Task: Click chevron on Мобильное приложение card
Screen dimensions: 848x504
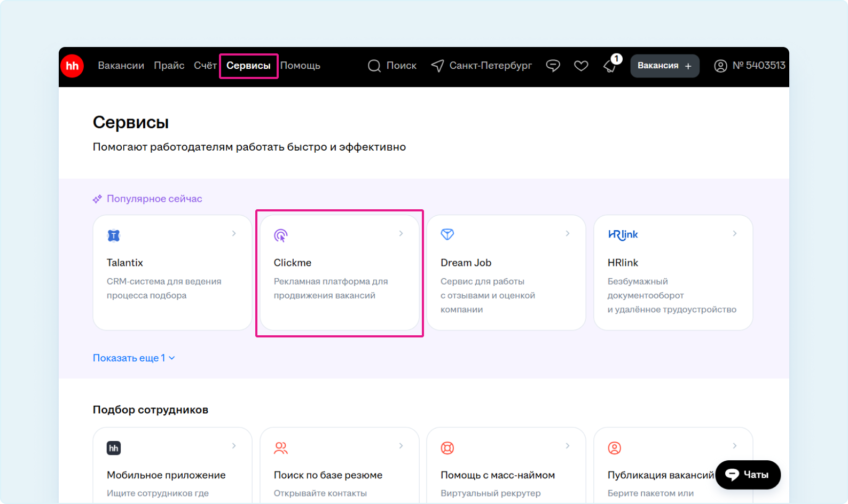Action: [x=234, y=446]
